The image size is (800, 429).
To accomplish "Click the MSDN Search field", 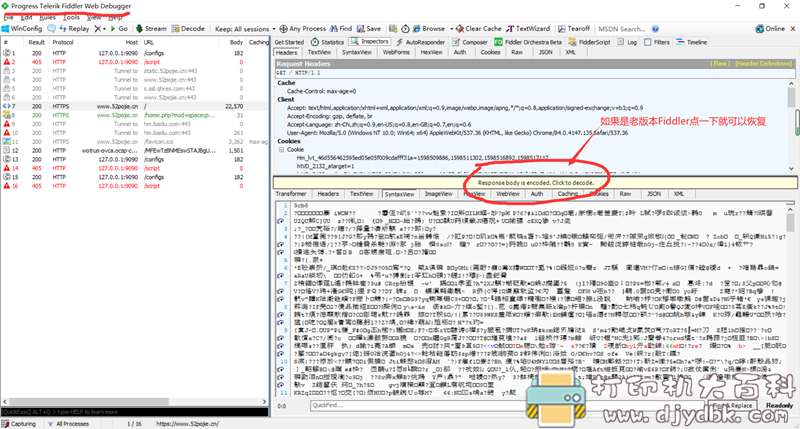I will [622, 29].
